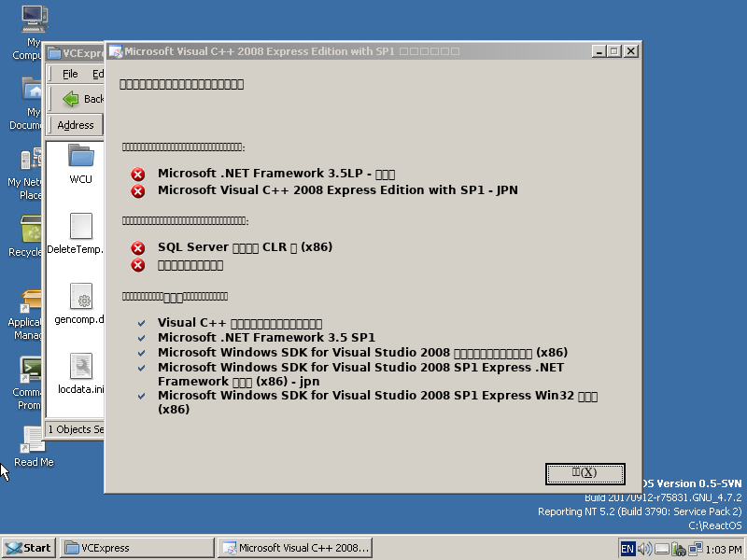
Task: Launch Command Prompt desktop shortcut
Action: pos(31,370)
